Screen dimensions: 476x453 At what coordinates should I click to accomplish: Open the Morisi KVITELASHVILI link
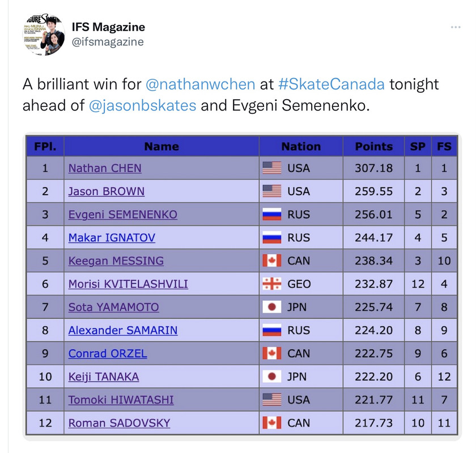coord(128,284)
